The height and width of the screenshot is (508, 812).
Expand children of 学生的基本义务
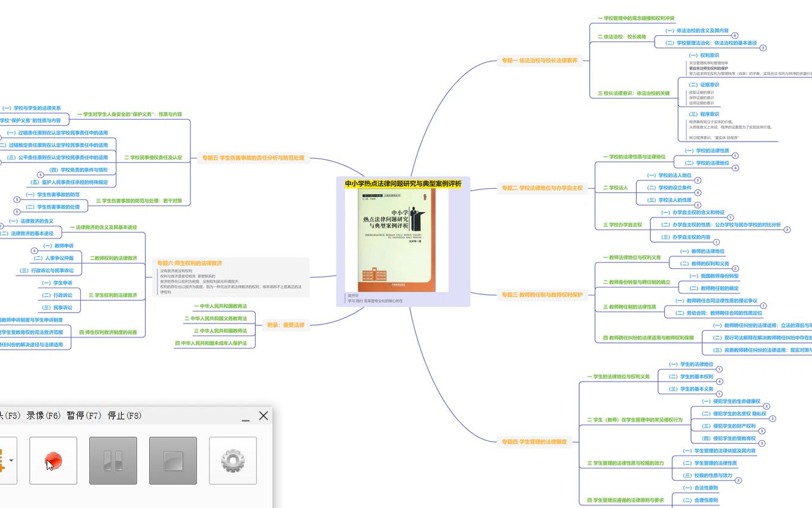click(719, 394)
